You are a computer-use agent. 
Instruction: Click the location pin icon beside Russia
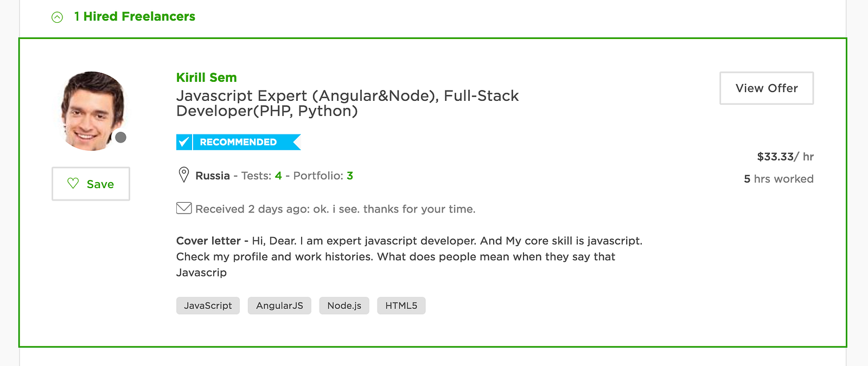coord(184,175)
